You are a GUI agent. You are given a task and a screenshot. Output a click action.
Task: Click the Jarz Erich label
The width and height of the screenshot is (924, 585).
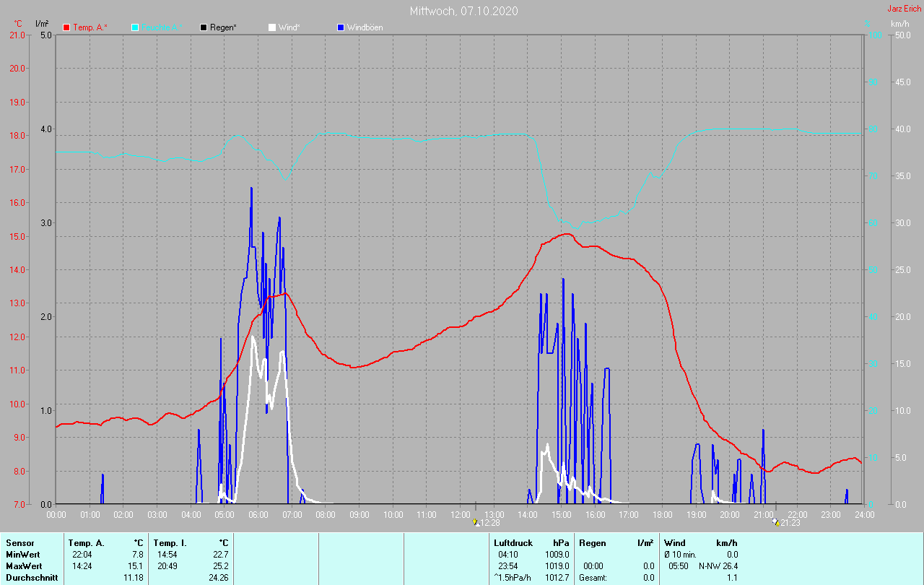pos(904,9)
